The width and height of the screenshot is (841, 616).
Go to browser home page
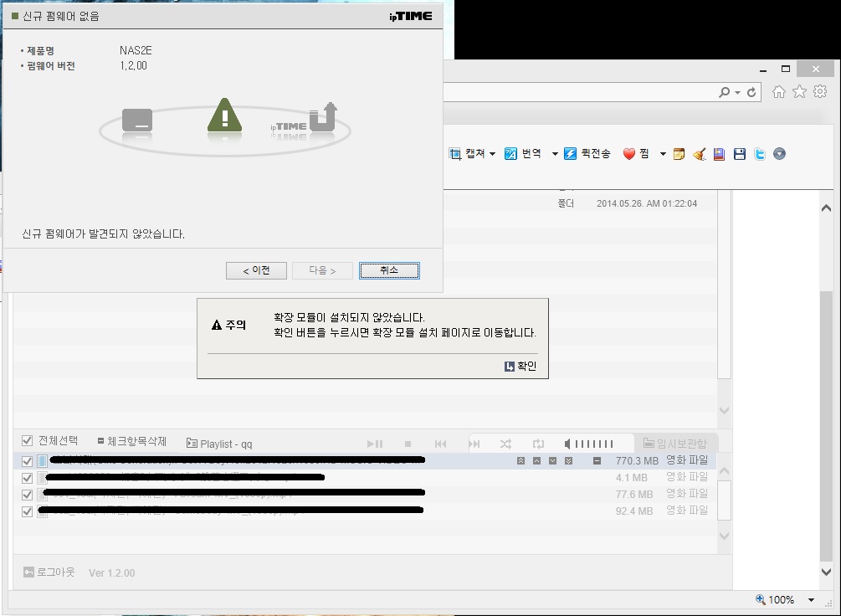pyautogui.click(x=779, y=92)
